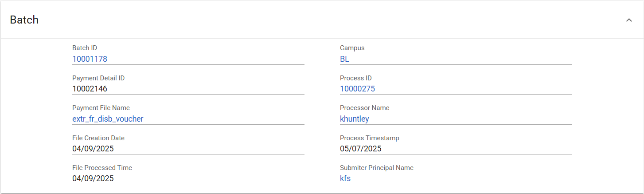The image size is (644, 194).
Task: Open processor khuntley link
Action: pyautogui.click(x=355, y=119)
